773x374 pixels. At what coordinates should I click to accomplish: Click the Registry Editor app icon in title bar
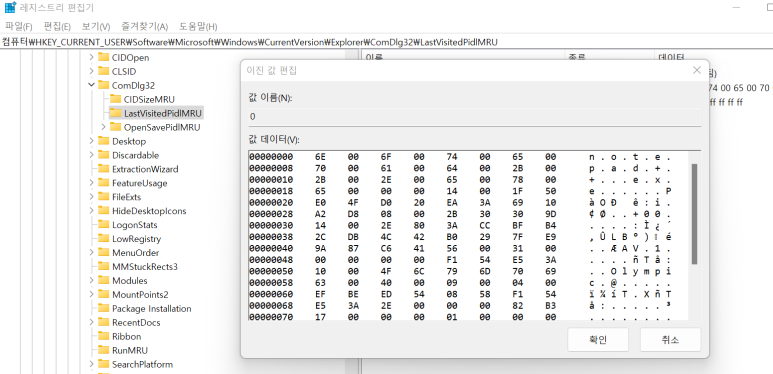[10, 8]
